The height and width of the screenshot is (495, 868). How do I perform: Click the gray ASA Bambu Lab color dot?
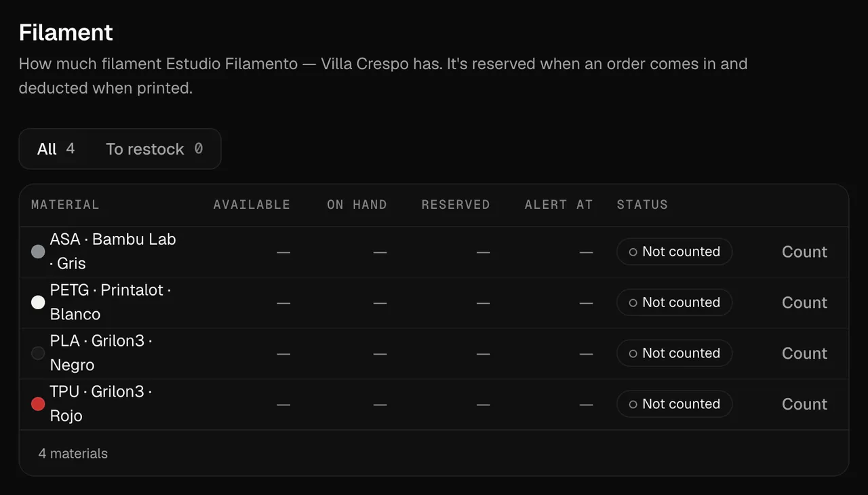click(x=38, y=252)
